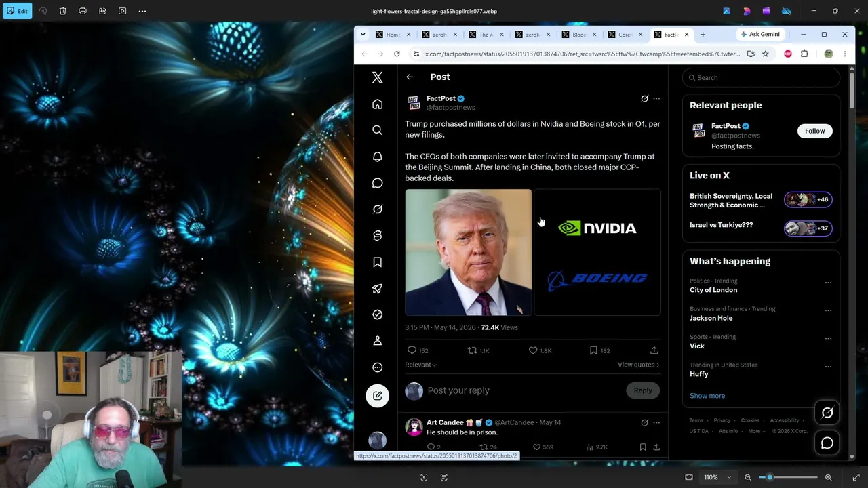868x488 pixels.
Task: Open Notifications bell in X sidebar
Action: pyautogui.click(x=378, y=157)
